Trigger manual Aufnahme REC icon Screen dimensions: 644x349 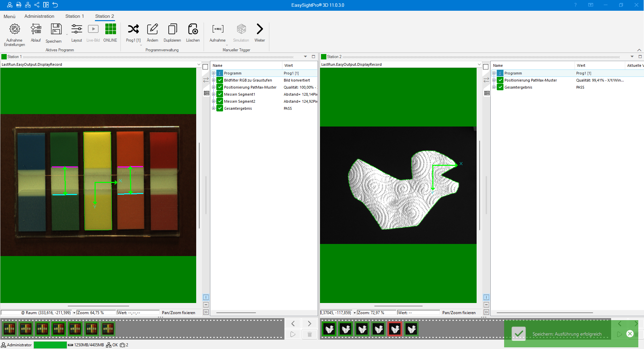pos(218,30)
